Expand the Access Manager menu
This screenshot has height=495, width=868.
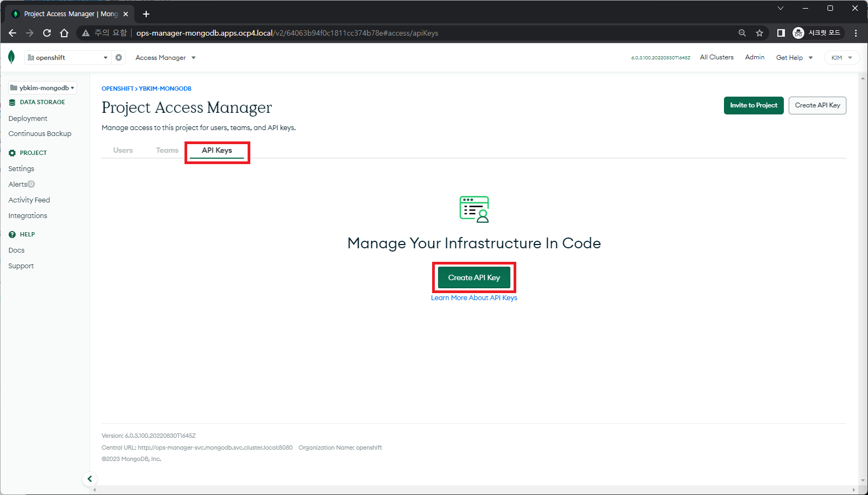[x=165, y=58]
